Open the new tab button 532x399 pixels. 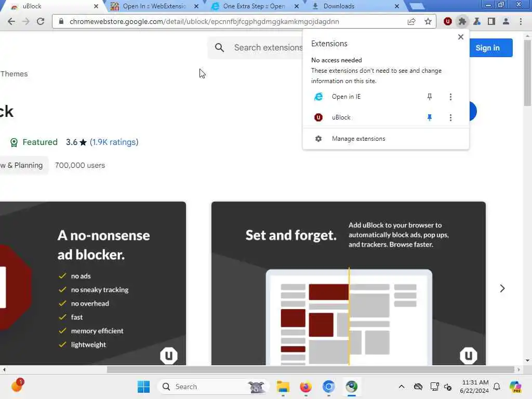click(x=417, y=6)
